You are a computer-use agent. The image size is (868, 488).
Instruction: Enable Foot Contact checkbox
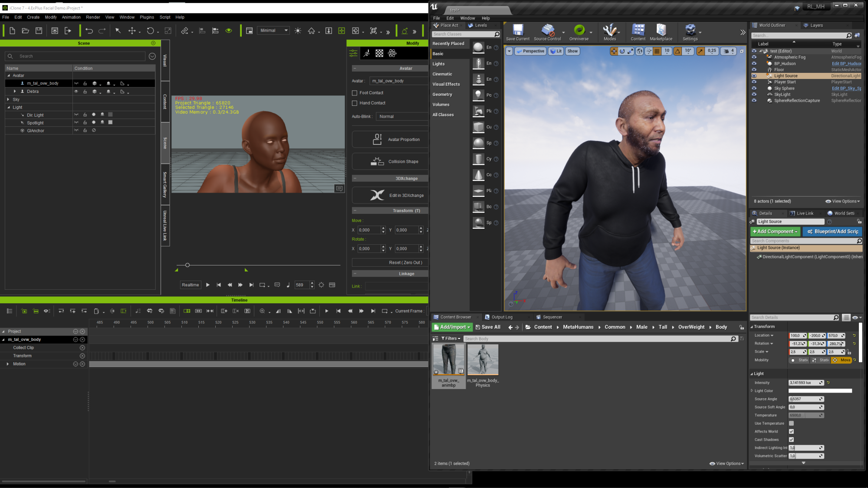click(355, 93)
